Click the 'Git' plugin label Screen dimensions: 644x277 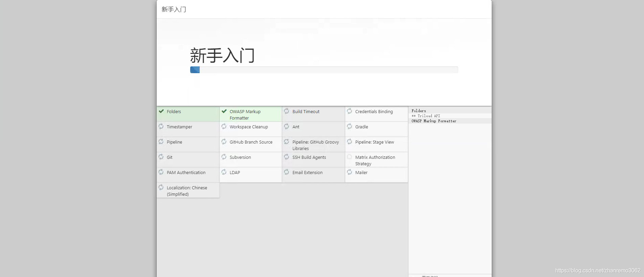click(170, 157)
